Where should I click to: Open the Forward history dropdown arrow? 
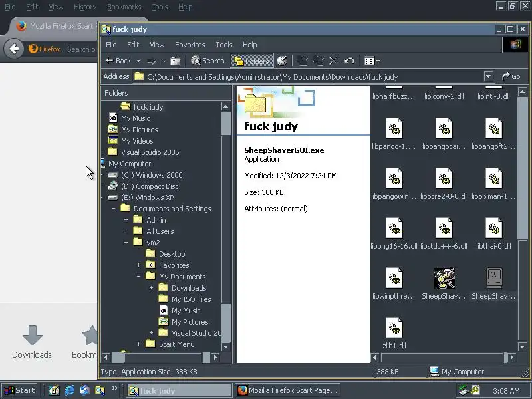[164, 61]
